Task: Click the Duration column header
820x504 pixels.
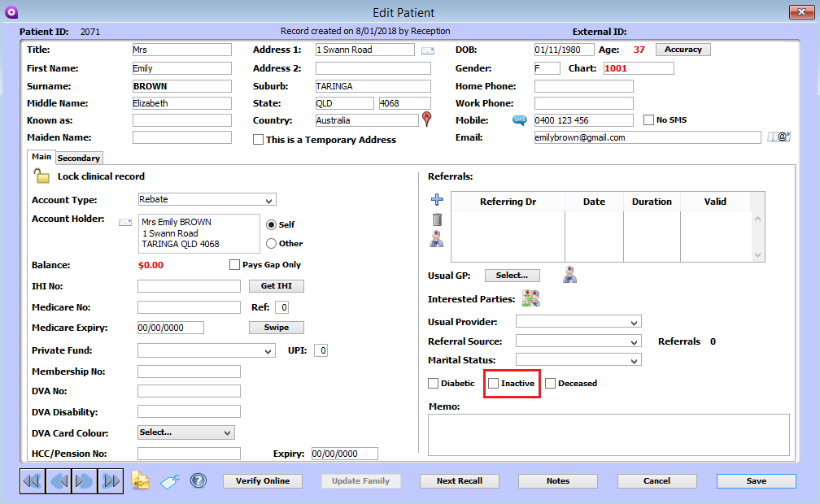Action: pyautogui.click(x=652, y=202)
